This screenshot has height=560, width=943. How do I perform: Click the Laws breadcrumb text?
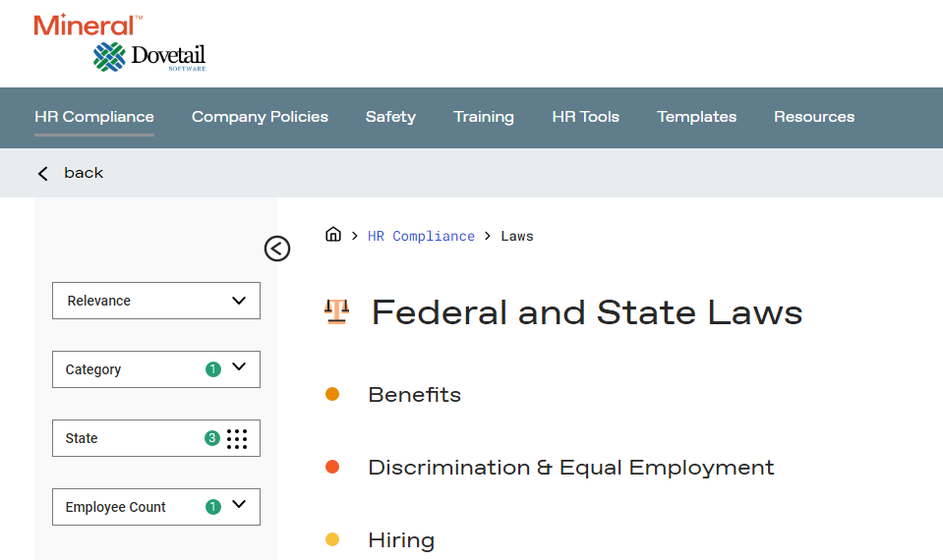coord(517,236)
